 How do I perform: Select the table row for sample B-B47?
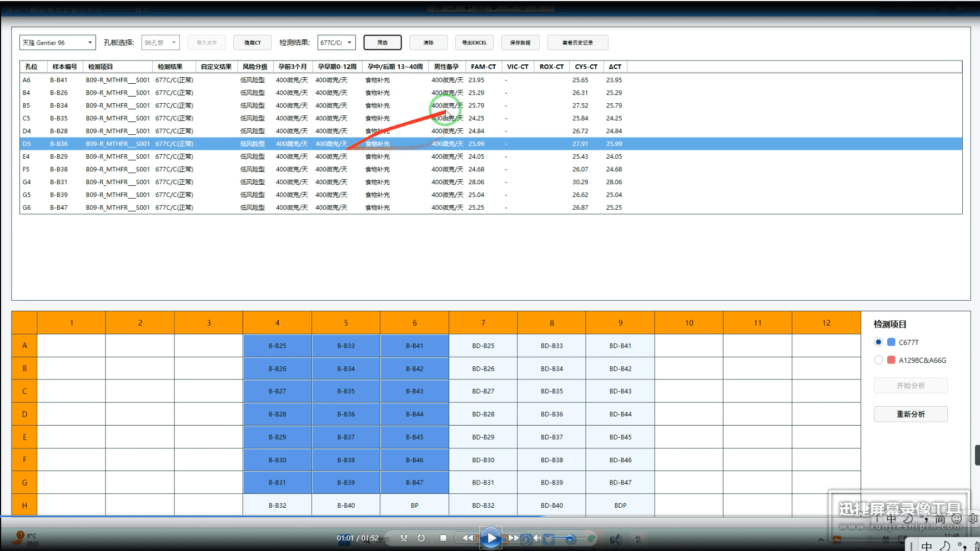tap(491, 208)
